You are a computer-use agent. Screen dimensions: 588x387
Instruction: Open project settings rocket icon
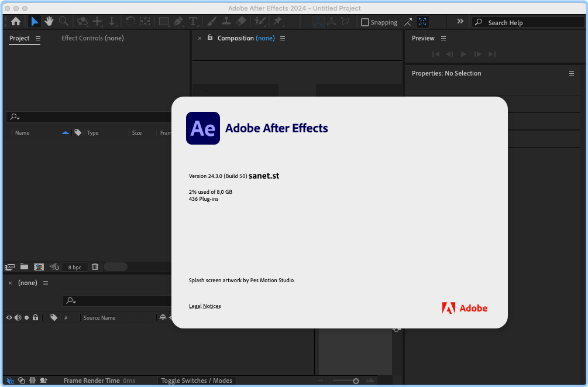point(54,267)
